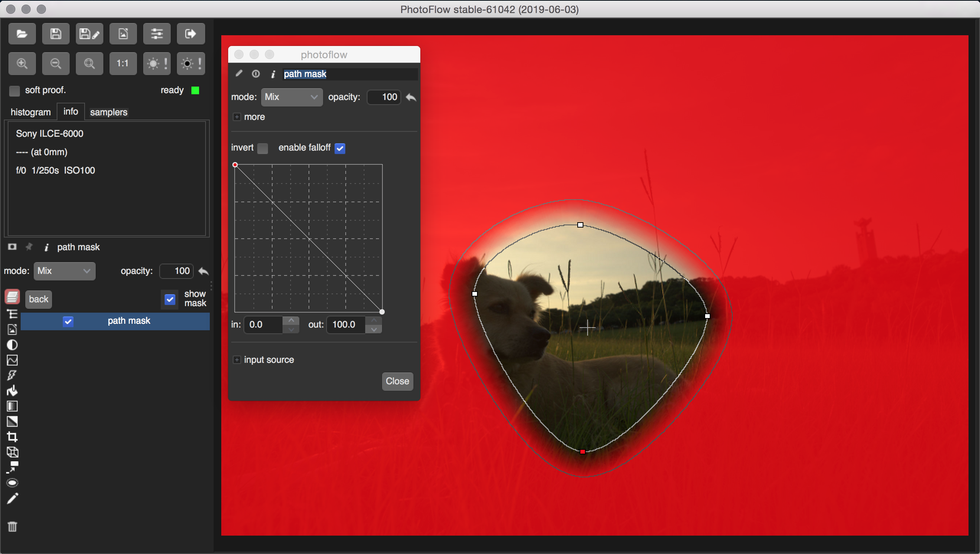Viewport: 980px width, 554px height.
Task: Click the open file folder icon
Action: click(x=22, y=34)
